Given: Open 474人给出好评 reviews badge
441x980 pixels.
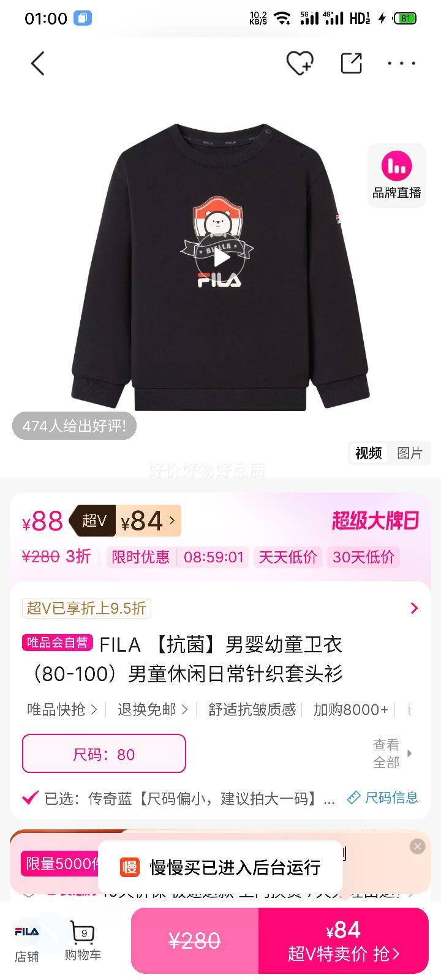Looking at the screenshot, I should click(74, 426).
